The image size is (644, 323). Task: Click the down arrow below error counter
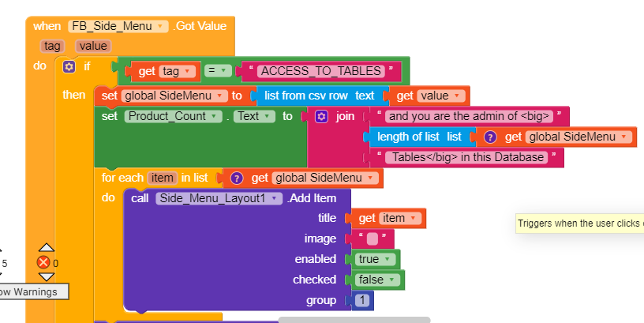47,276
